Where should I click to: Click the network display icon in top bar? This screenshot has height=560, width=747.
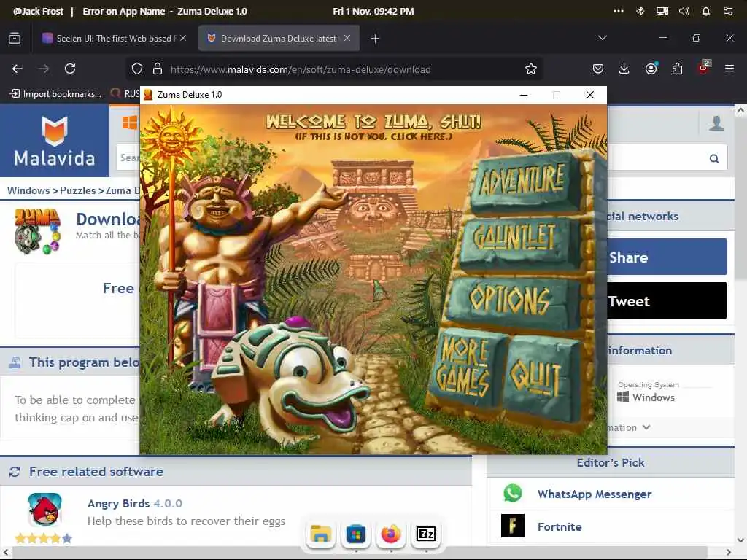pos(662,11)
